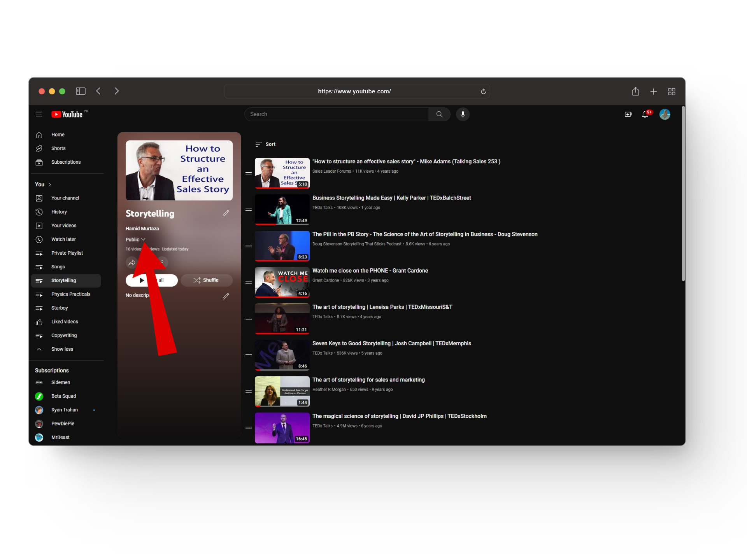Click the Grant Cardone video thumbnail
Screen dimensions: 747x560
(x=282, y=282)
